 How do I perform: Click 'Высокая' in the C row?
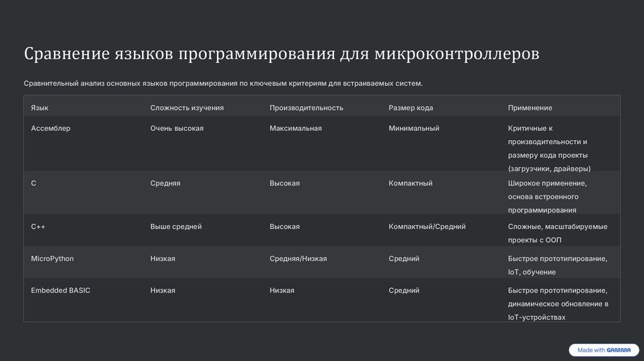point(285,183)
